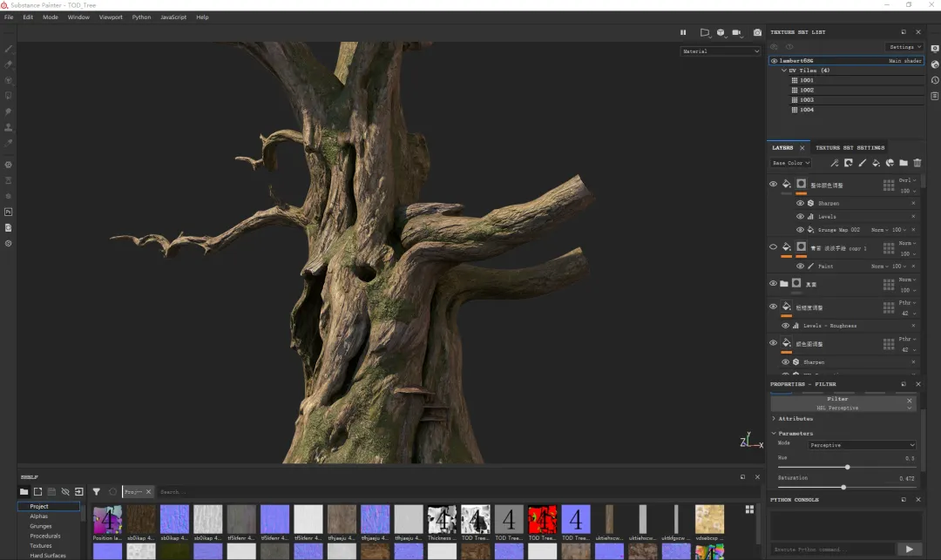Select Alphas category in the shelf
The height and width of the screenshot is (560, 941).
point(39,516)
